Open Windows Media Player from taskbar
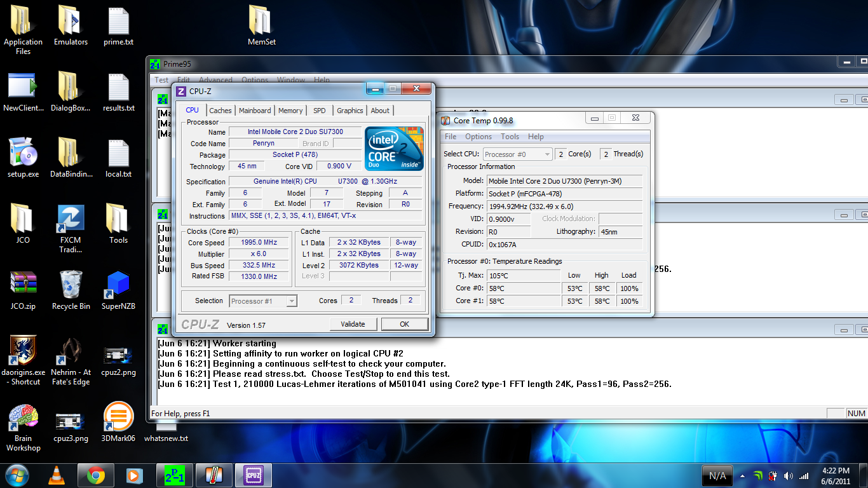This screenshot has height=488, width=868. coord(134,475)
